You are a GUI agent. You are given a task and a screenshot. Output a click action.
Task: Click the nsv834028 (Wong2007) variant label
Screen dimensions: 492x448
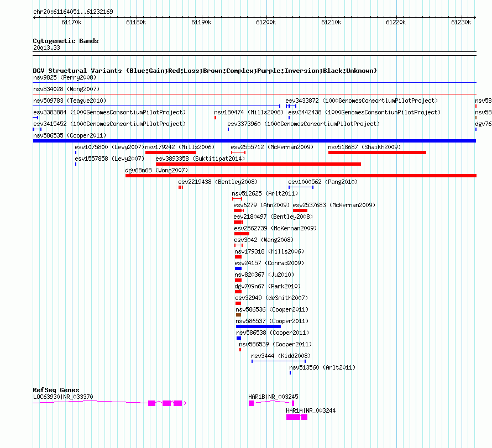[x=66, y=89]
